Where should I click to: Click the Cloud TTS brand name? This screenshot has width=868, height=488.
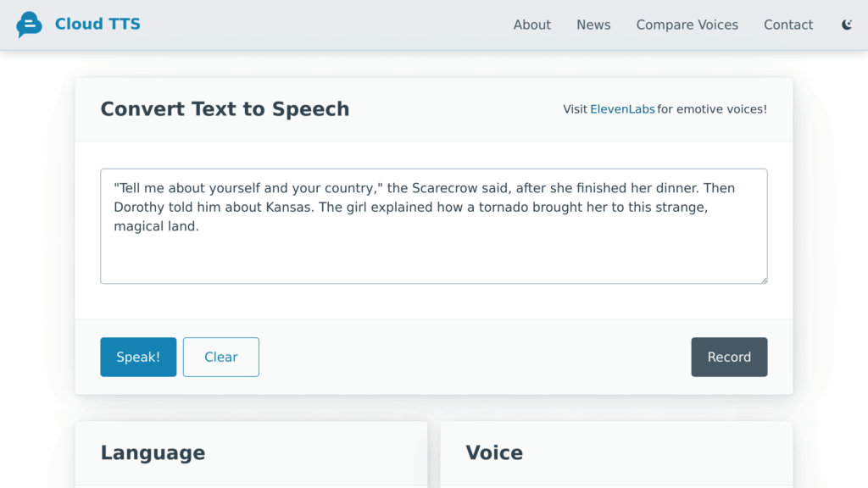(x=97, y=25)
